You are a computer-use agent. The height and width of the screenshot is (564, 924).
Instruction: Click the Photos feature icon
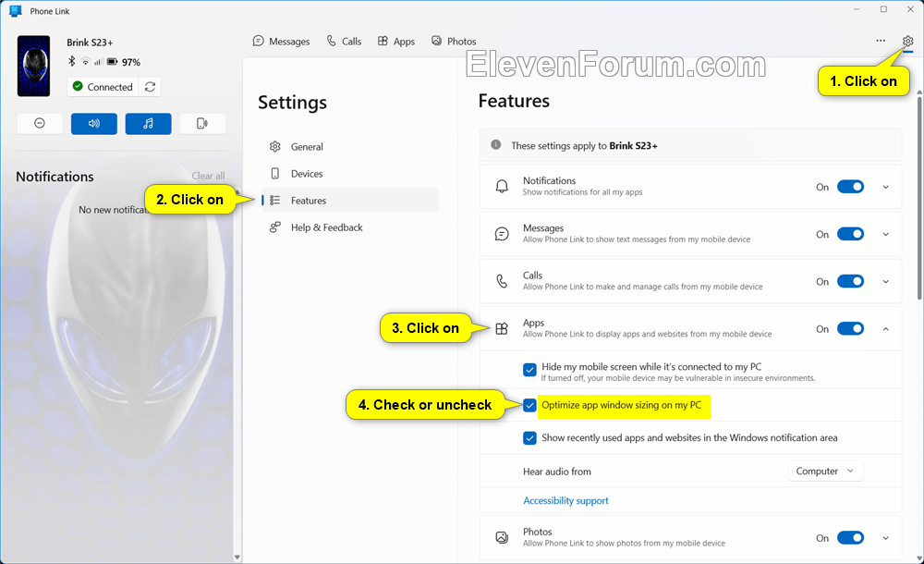click(502, 537)
